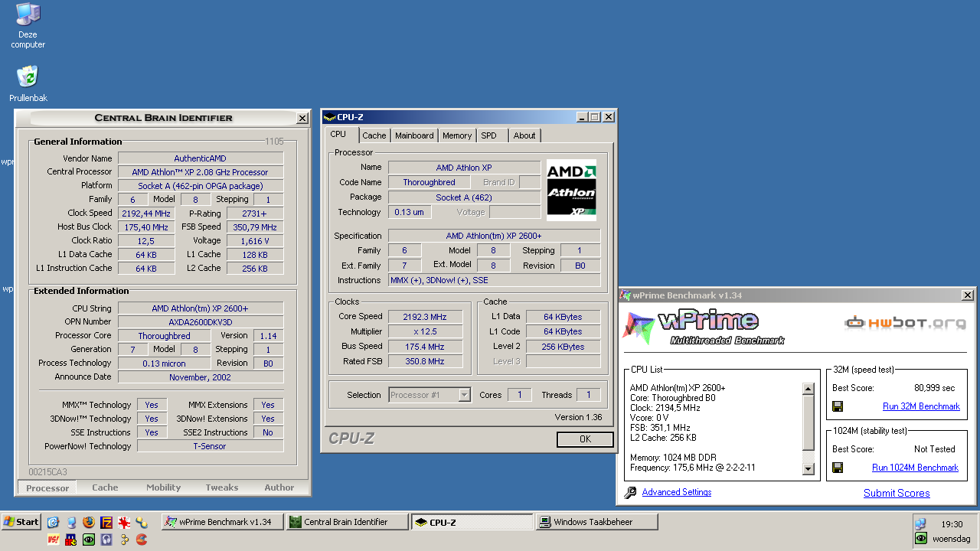Click the Voltage 1,616 V field
Viewport: 980px width, 551px height.
pos(254,241)
